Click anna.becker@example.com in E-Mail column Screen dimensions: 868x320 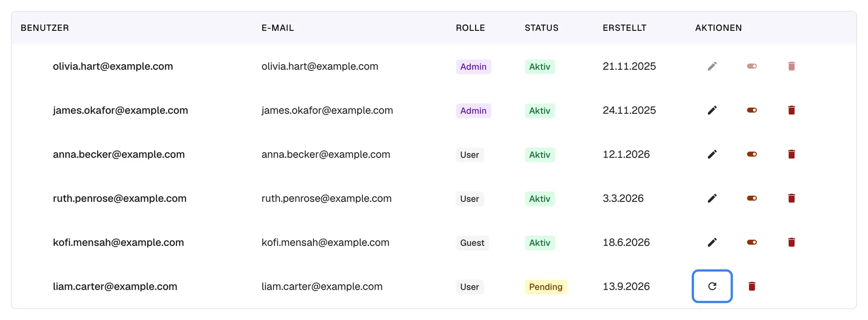[325, 154]
